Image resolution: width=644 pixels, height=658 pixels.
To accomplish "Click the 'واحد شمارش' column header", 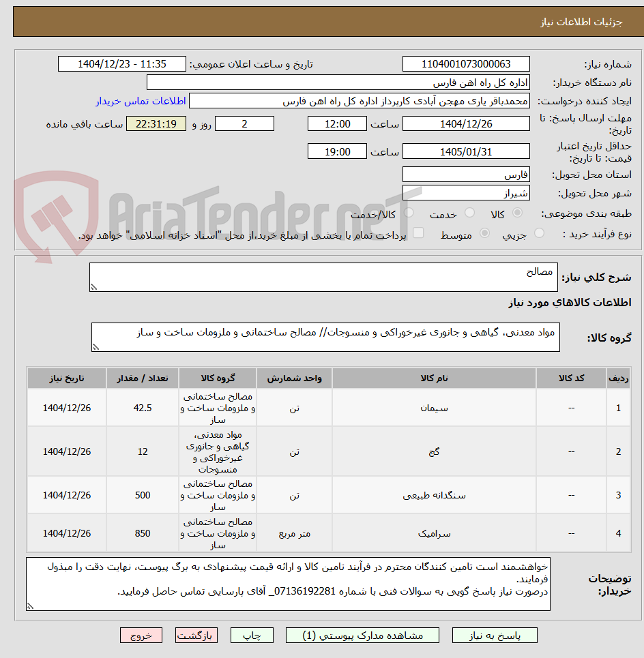I will (294, 378).
